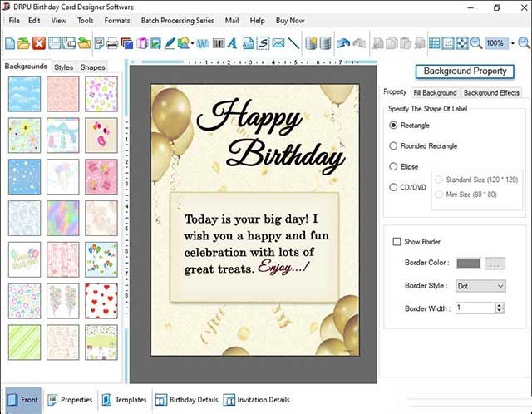Click the zoom in magnifier icon
Image resolution: width=532 pixels, height=414 pixels.
click(476, 42)
